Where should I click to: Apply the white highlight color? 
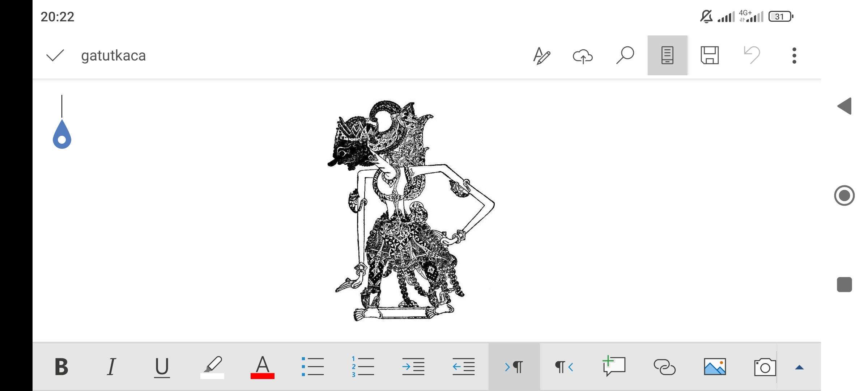point(212,367)
